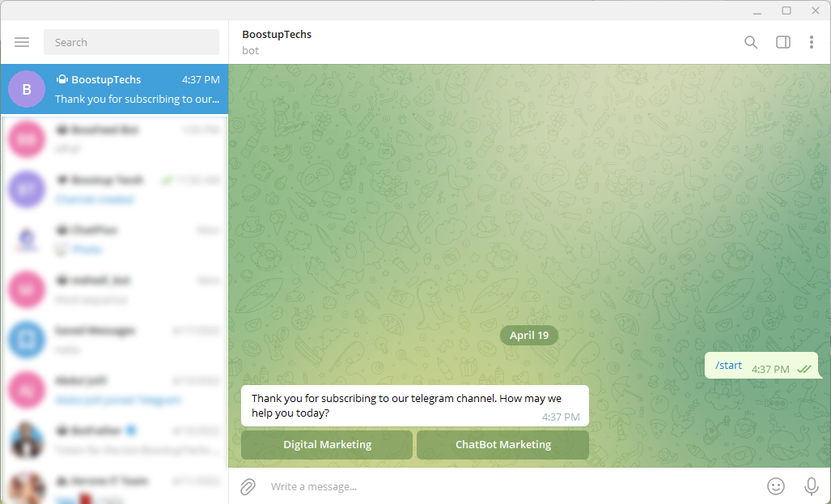Open the second chat below BoostupTechs
The width and height of the screenshot is (831, 504).
pyautogui.click(x=114, y=189)
